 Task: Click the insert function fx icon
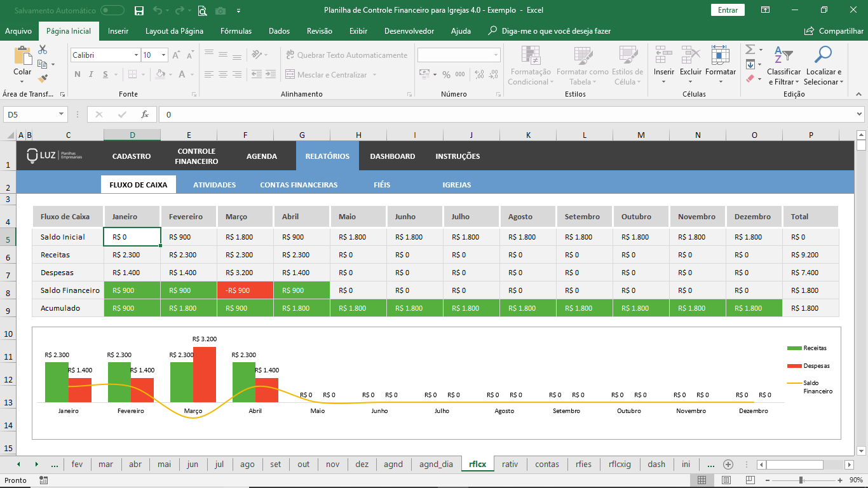[145, 114]
